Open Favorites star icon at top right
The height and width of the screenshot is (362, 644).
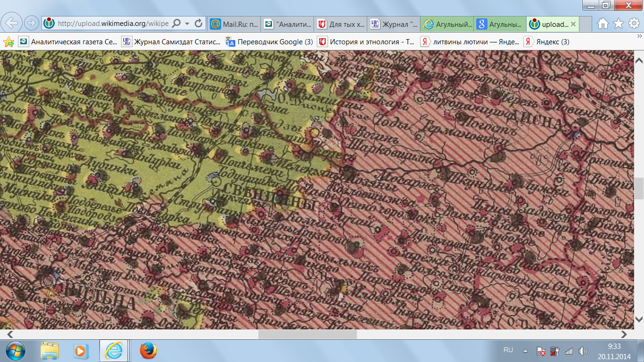[619, 23]
